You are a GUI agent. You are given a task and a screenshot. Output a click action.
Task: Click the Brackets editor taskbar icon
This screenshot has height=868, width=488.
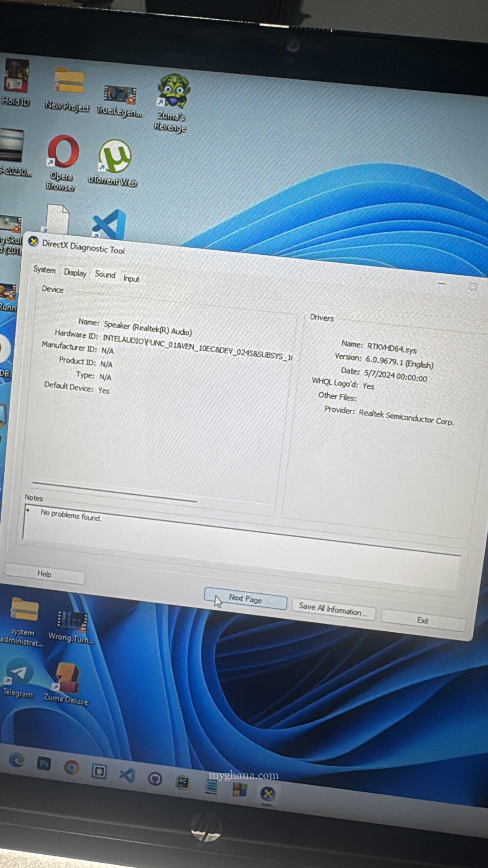99,772
